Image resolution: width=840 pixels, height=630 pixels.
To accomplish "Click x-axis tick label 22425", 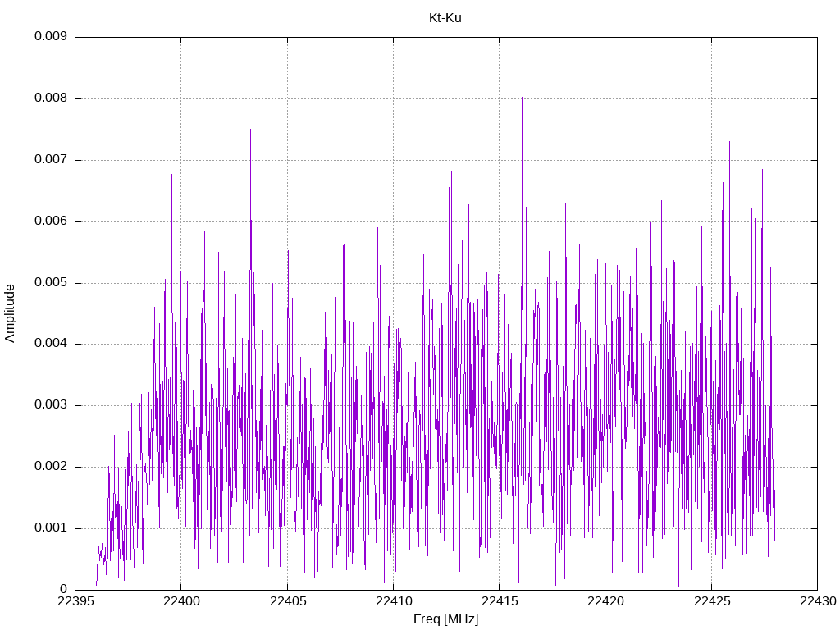I will pyautogui.click(x=712, y=601).
